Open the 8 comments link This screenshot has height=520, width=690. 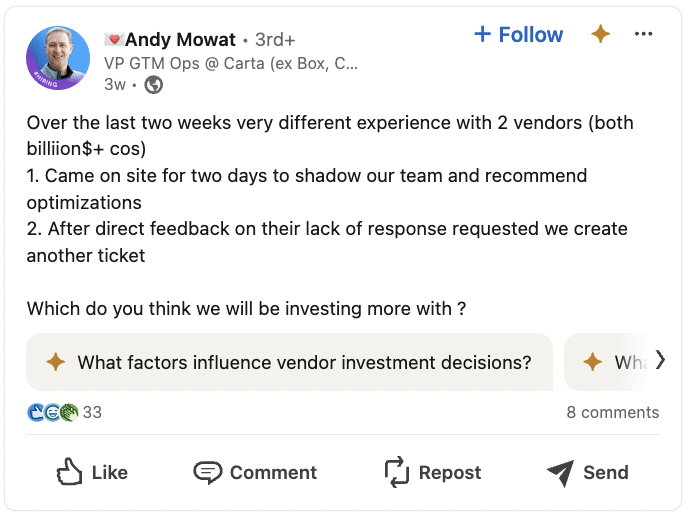point(613,413)
